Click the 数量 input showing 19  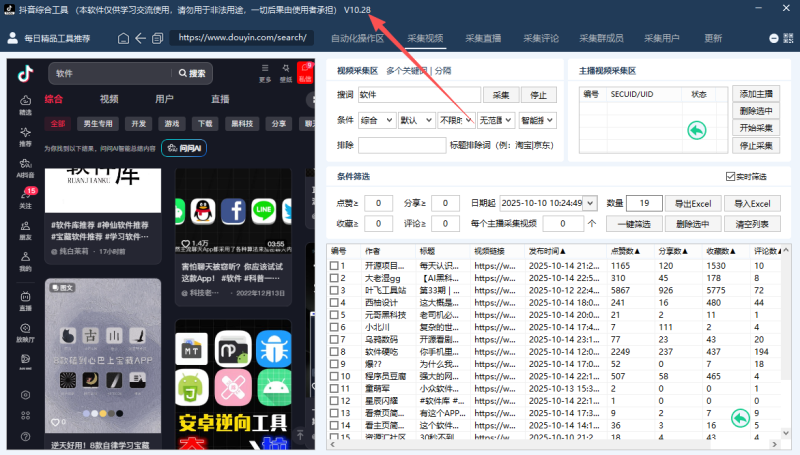[x=644, y=203]
